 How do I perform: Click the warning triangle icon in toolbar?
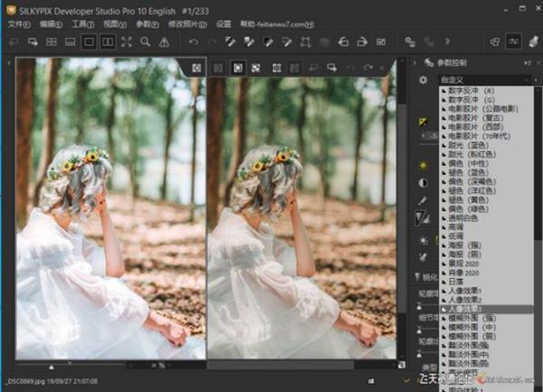click(163, 42)
